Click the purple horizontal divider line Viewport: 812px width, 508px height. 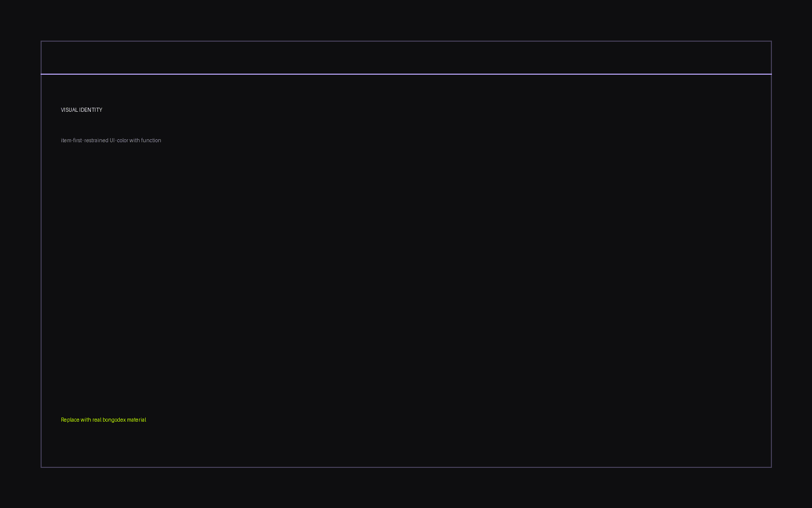(406, 74)
